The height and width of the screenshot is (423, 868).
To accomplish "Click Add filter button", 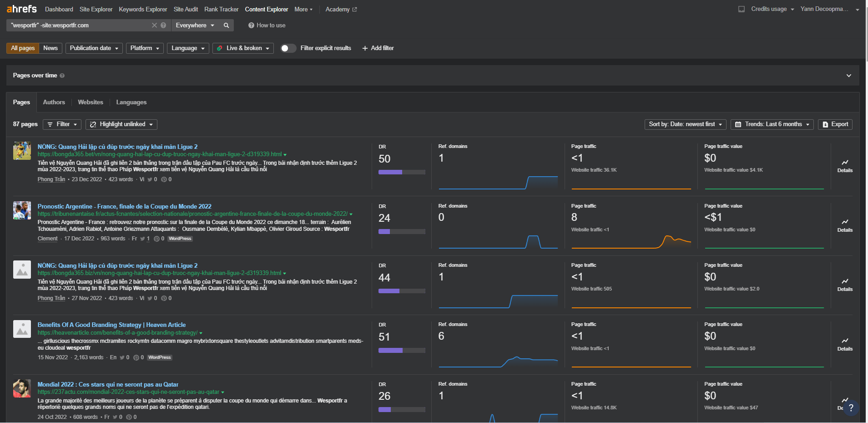I will click(378, 48).
